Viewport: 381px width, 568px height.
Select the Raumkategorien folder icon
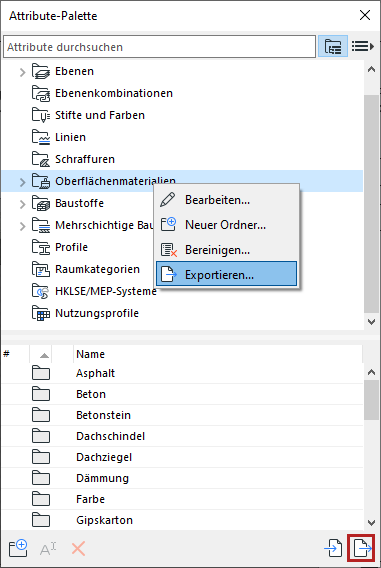[41, 270]
